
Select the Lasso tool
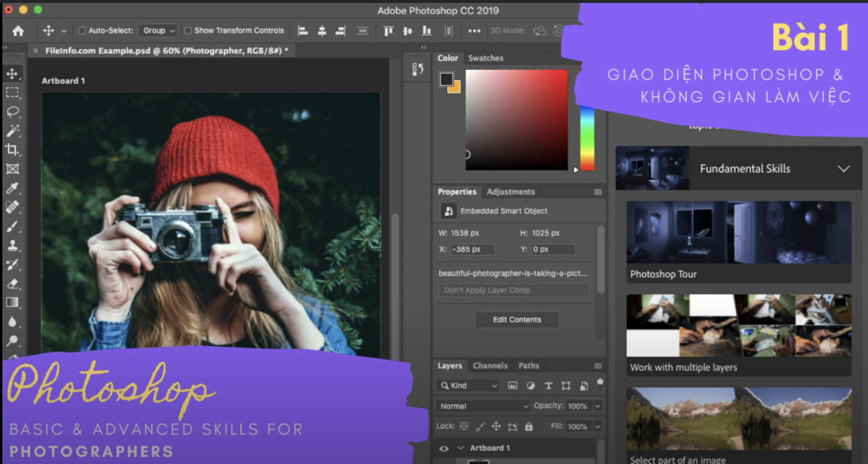click(12, 112)
